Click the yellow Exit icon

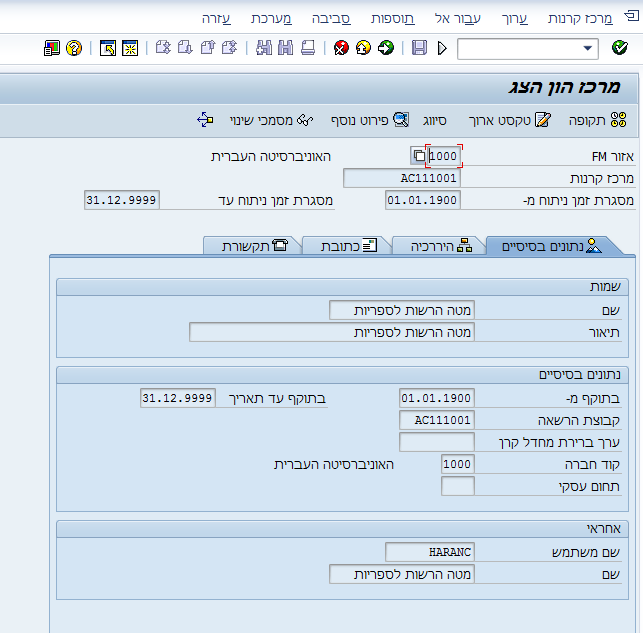coord(363,48)
